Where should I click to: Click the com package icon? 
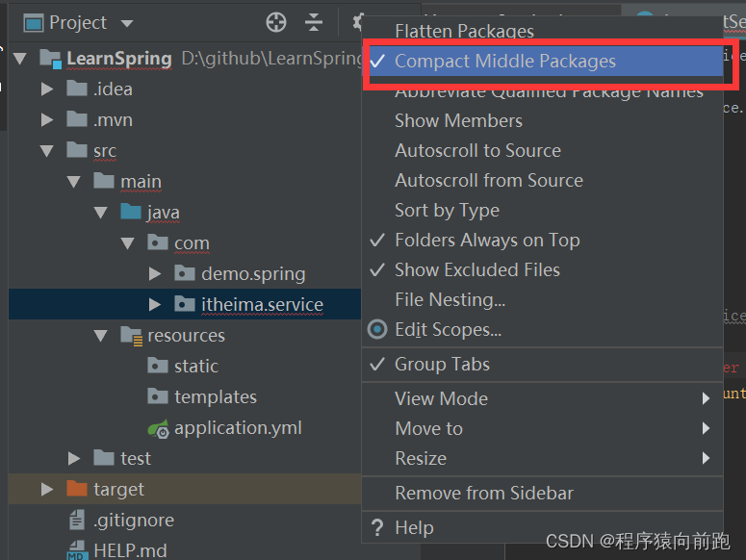pyautogui.click(x=158, y=242)
